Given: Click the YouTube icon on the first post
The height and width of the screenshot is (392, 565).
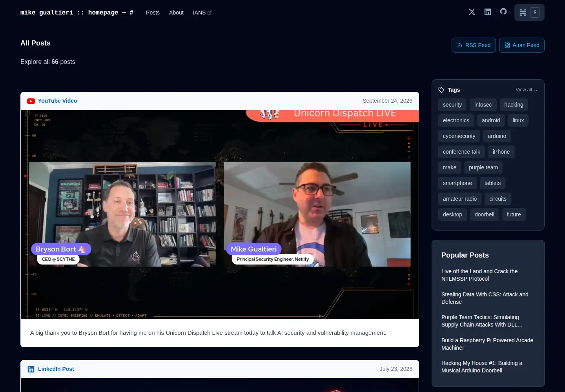Looking at the screenshot, I should pos(31,101).
